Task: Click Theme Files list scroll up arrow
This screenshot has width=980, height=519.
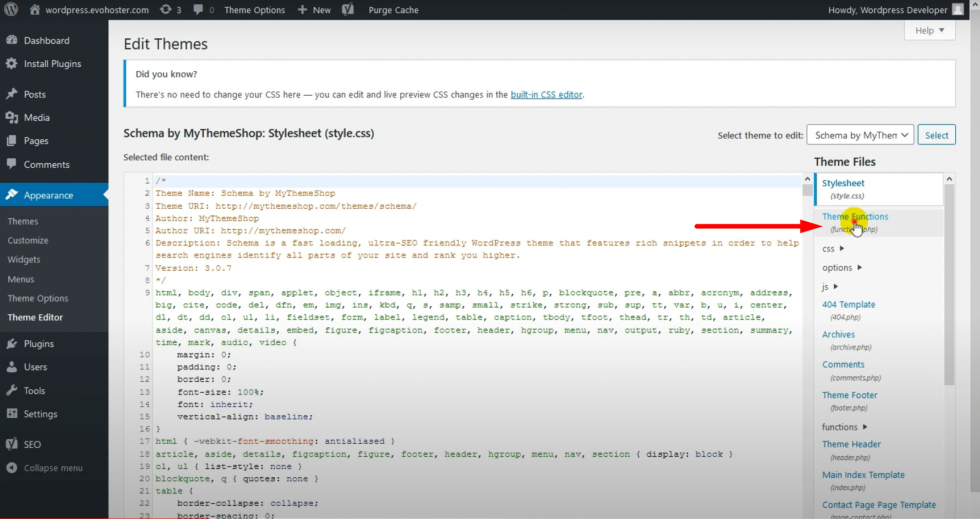Action: tap(949, 179)
